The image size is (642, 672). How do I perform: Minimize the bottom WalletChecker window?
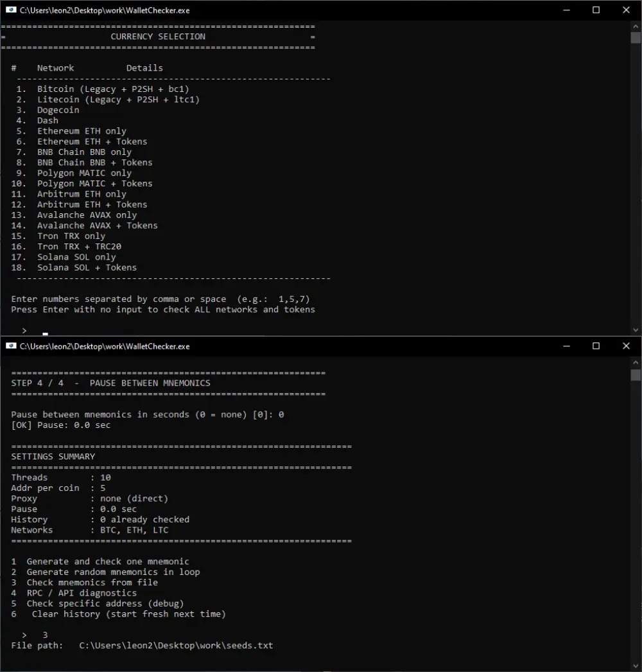(x=566, y=346)
